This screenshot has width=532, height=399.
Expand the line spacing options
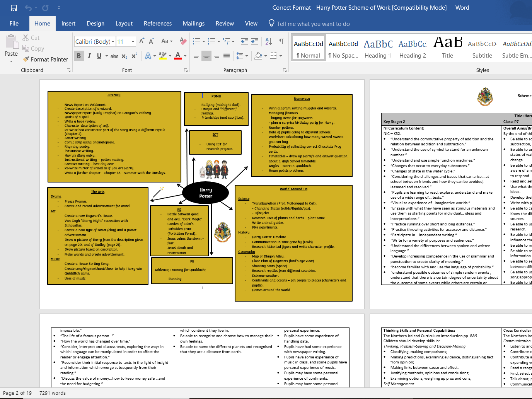247,56
